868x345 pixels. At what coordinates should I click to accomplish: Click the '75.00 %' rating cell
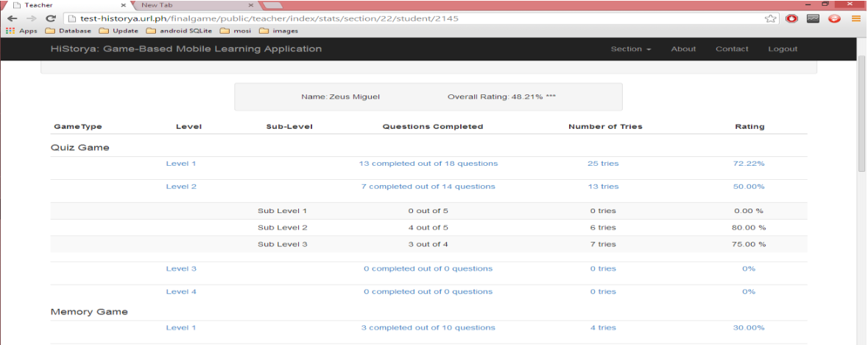pos(749,244)
